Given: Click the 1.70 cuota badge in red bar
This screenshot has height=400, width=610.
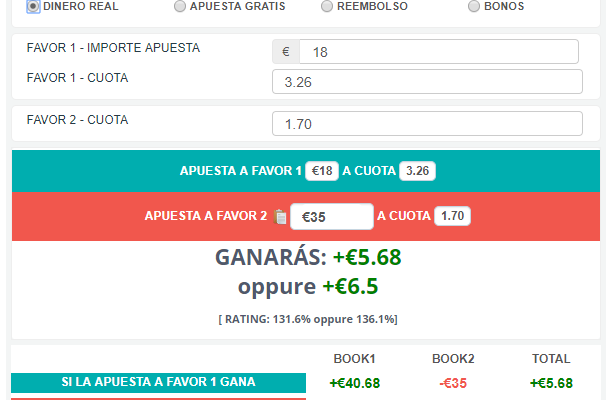Looking at the screenshot, I should [452, 216].
